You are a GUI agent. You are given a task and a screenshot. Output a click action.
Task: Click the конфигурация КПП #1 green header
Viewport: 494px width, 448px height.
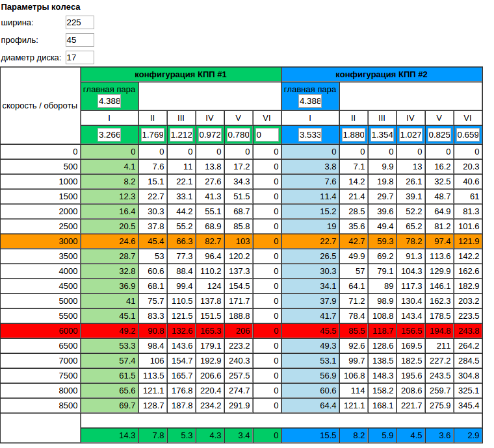181,75
